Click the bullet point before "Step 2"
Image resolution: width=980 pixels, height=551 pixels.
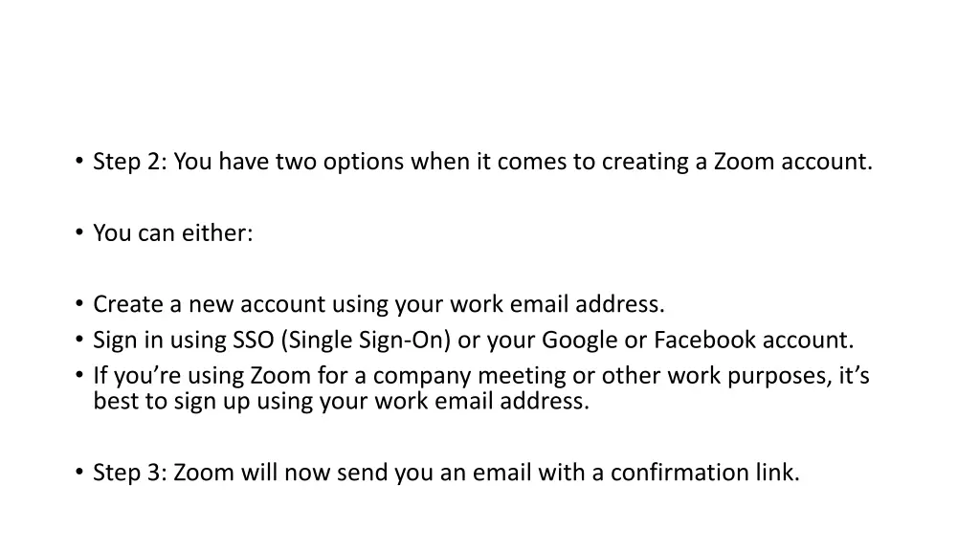pos(78,162)
